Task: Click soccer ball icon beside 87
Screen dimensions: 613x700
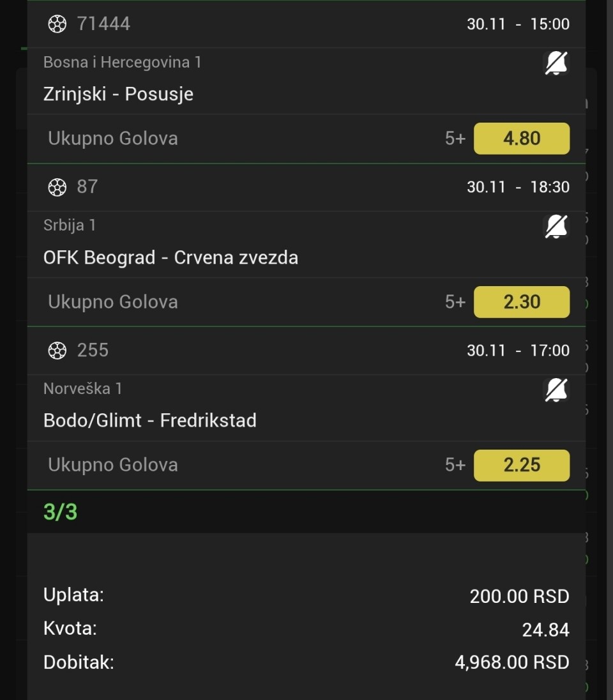Action: pyautogui.click(x=57, y=187)
